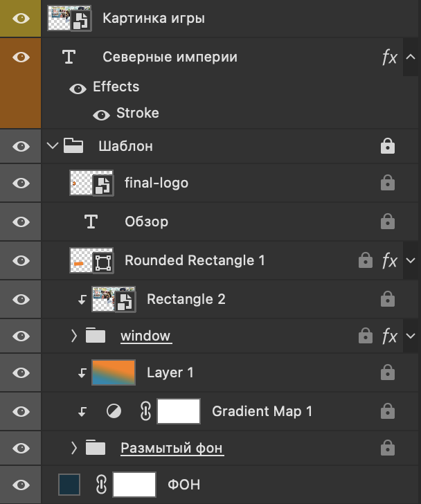Expand the window layer group
The width and height of the screenshot is (421, 504).
point(73,336)
